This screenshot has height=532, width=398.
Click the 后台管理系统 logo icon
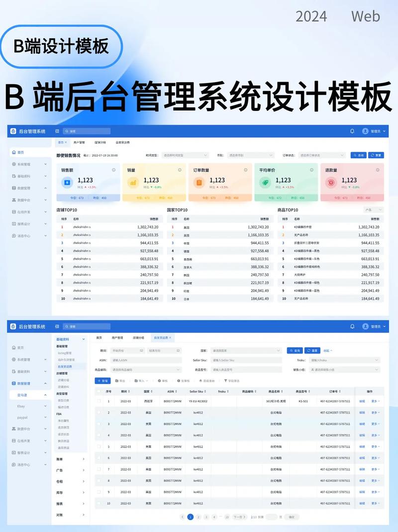coord(13,326)
